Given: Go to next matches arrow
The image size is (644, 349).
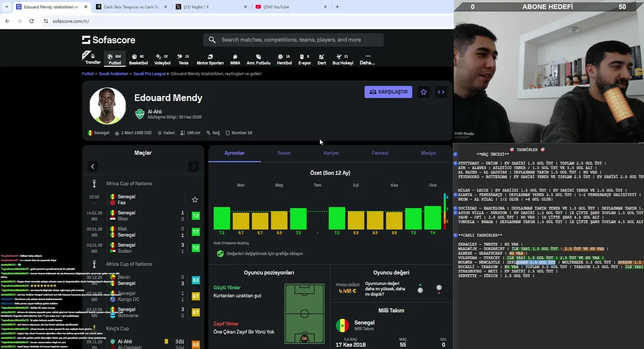Looking at the screenshot, I should tap(193, 166).
